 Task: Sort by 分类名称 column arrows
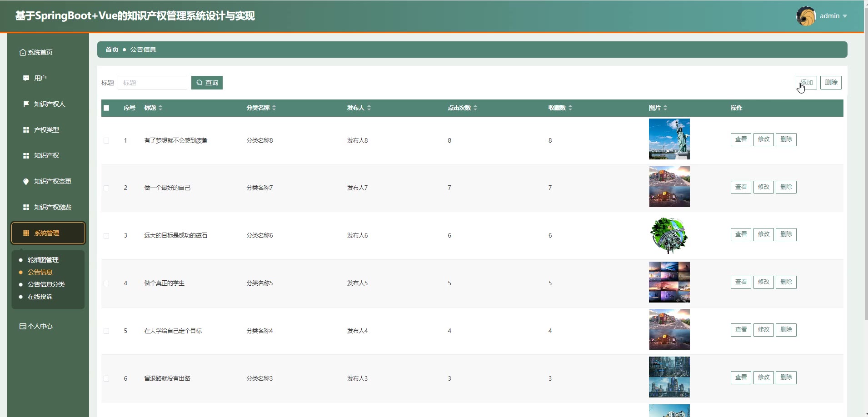274,108
